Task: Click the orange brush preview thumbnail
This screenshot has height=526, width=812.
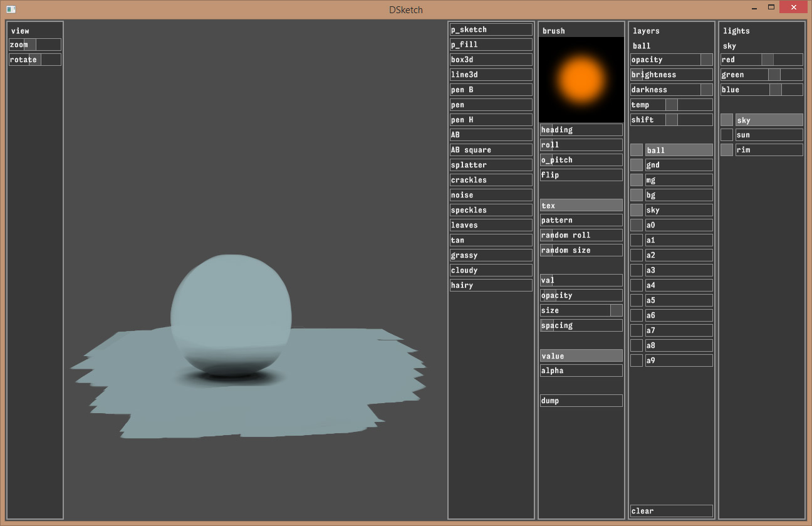Action: click(x=581, y=79)
